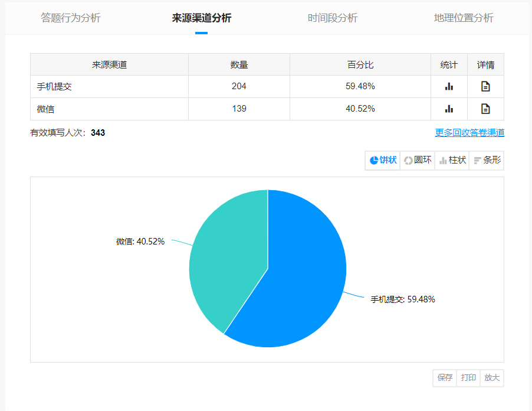Open details document icon for 手机提交 row
The width and height of the screenshot is (532, 411).
tap(485, 87)
